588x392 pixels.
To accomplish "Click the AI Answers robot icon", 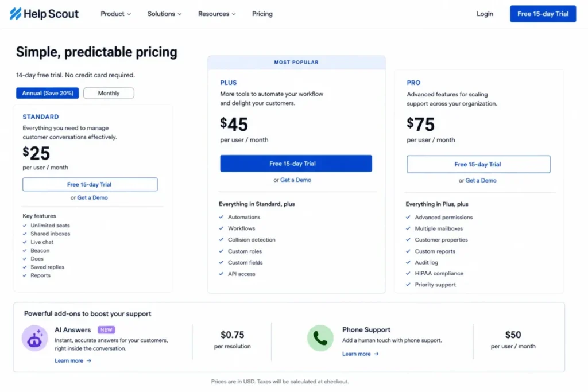I will (x=34, y=338).
